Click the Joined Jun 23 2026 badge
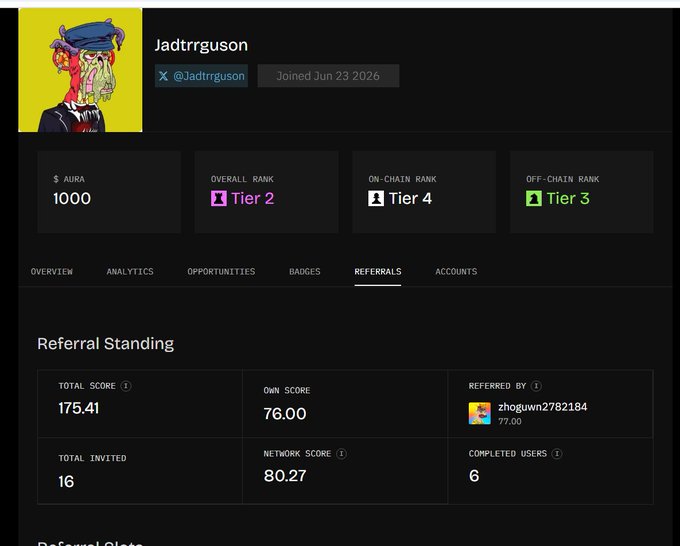Screen dimensions: 680x546 point(328,76)
